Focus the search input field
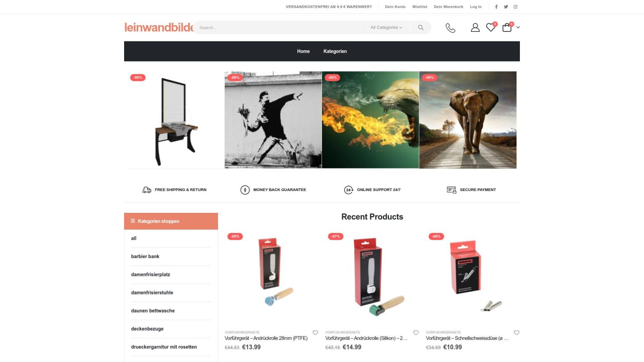Image resolution: width=644 pixels, height=362 pixels. (280, 28)
